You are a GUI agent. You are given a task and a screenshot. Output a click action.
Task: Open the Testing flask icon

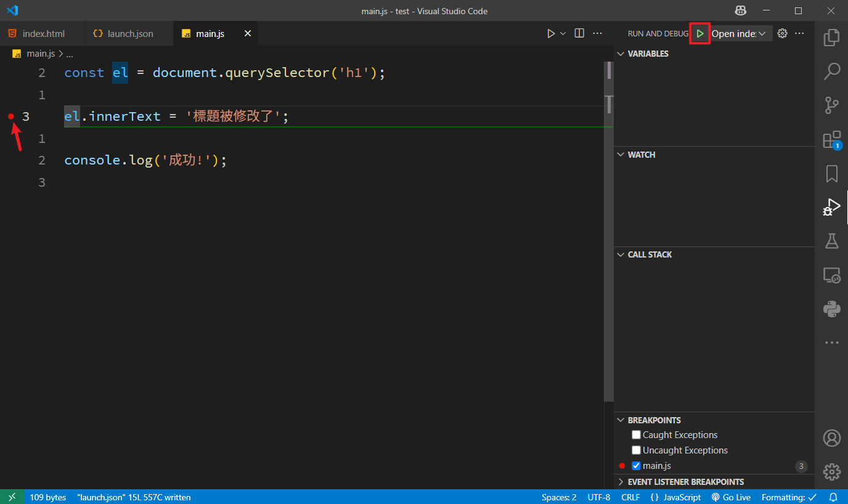pyautogui.click(x=831, y=241)
